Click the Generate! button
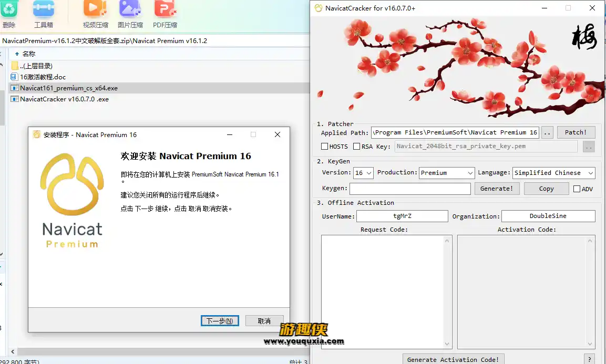The height and width of the screenshot is (364, 606). tap(497, 189)
